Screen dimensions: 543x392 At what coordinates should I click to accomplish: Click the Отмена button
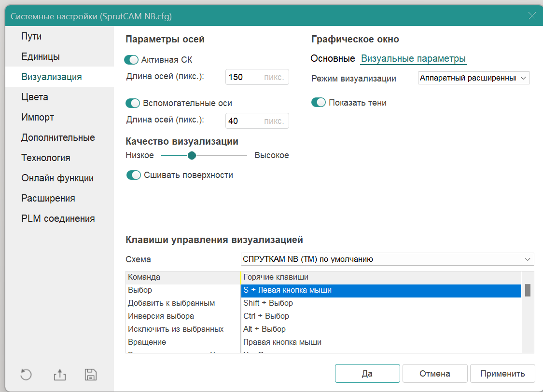tap(434, 373)
